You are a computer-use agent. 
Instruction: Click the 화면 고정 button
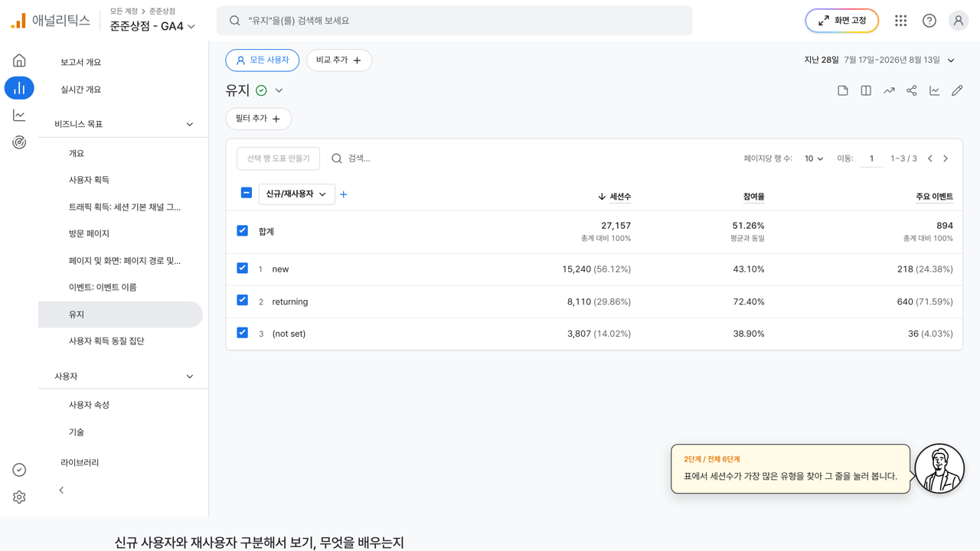841,21
